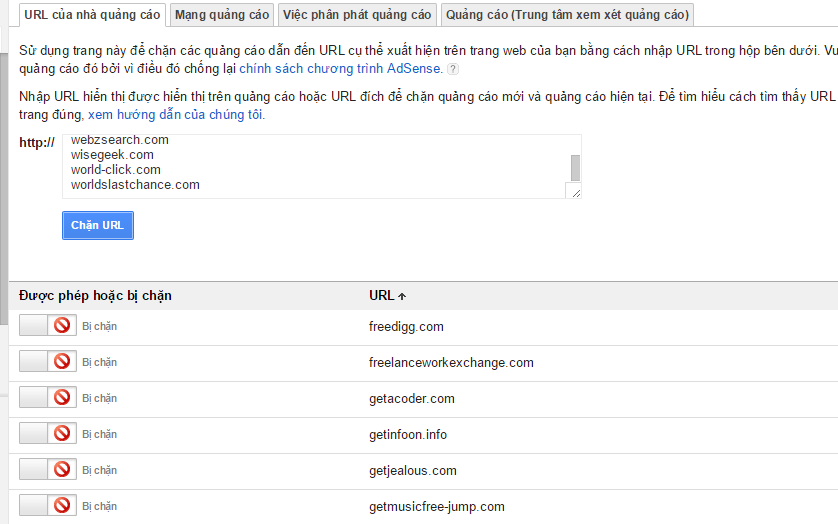This screenshot has width=838, height=524.
Task: Open the 'Việc phân phát quảng cáo' tab
Action: tap(357, 15)
